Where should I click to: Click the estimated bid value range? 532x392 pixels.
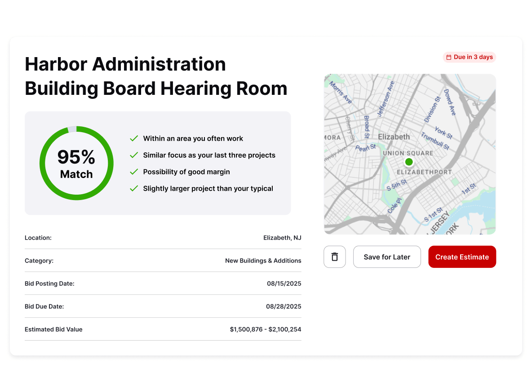tap(265, 330)
